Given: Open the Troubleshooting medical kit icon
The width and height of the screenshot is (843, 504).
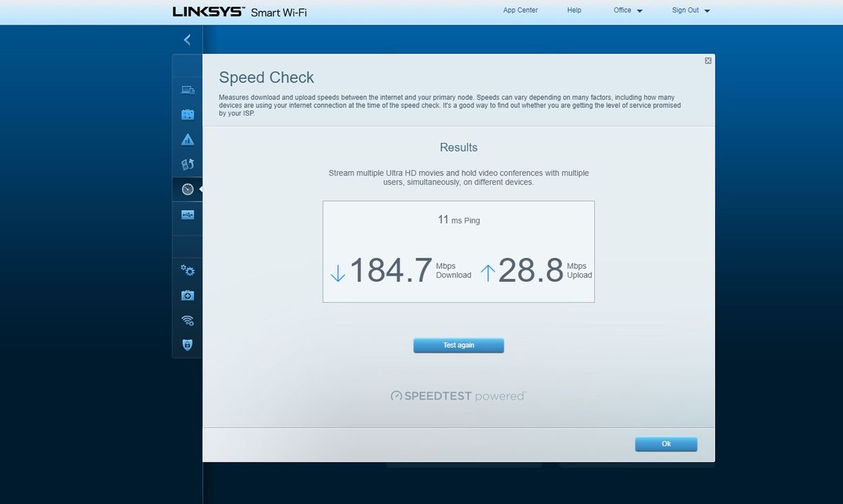Looking at the screenshot, I should (x=188, y=296).
